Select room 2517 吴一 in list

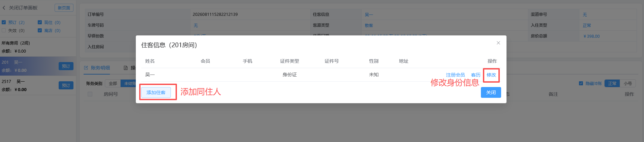[x=38, y=85]
